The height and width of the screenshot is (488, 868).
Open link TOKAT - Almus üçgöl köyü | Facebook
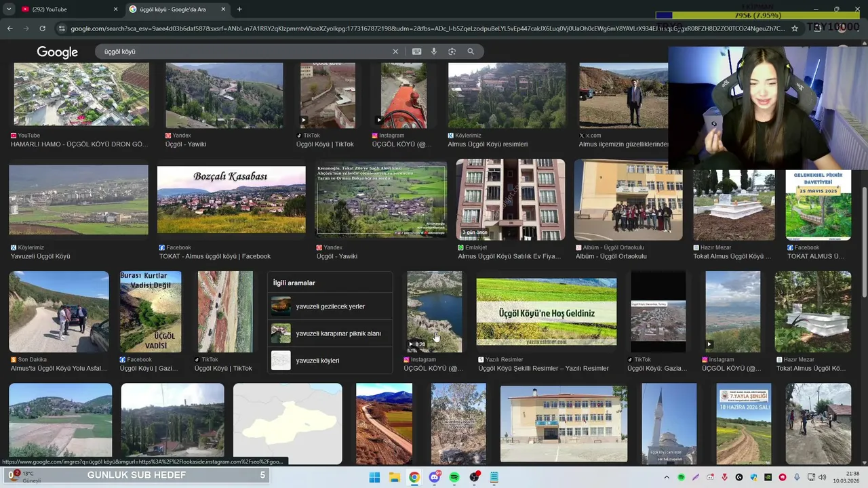215,256
